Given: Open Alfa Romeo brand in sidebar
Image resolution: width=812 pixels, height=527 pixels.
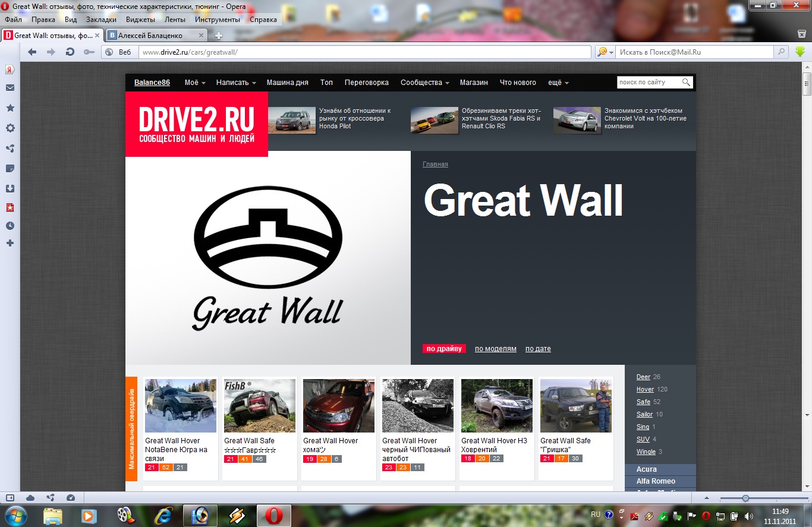Looking at the screenshot, I should 660,481.
